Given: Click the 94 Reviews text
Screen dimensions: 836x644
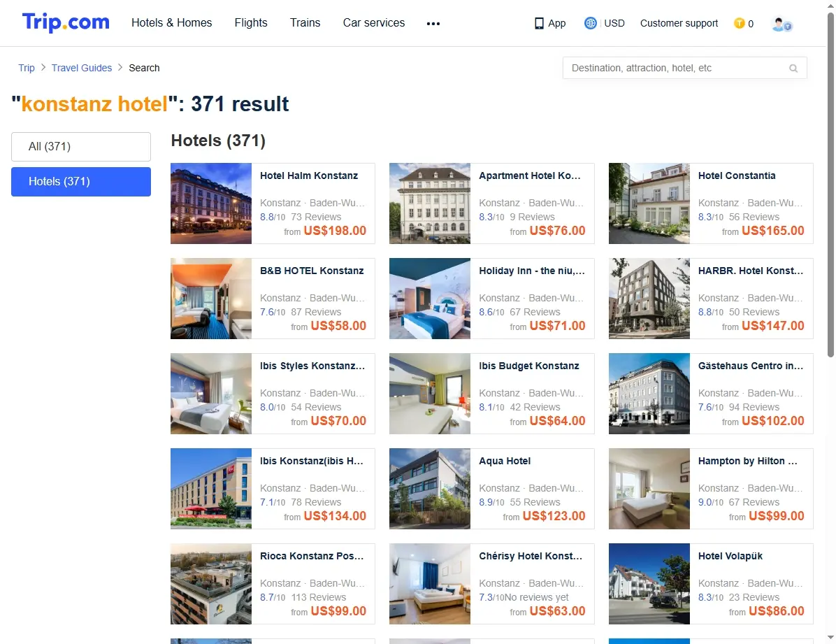Looking at the screenshot, I should point(754,407).
